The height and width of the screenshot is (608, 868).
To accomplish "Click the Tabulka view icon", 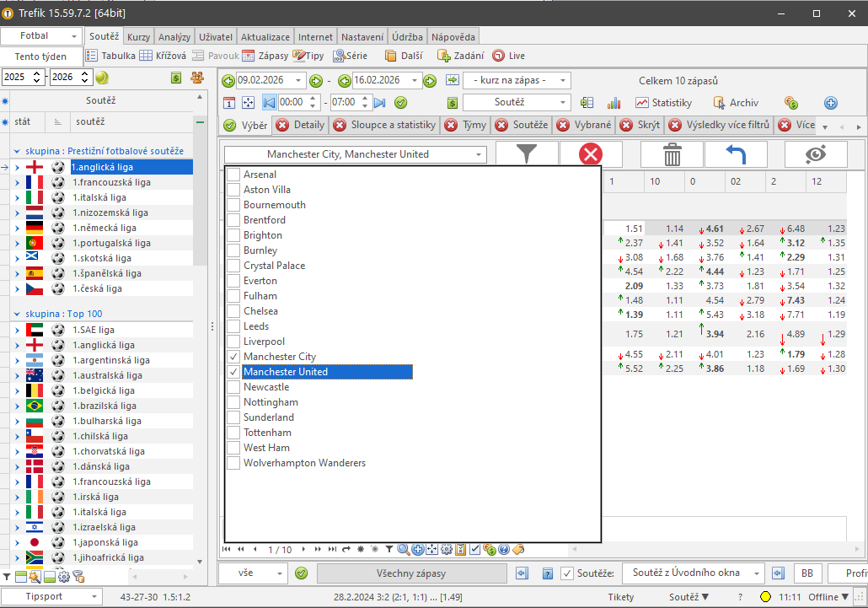I will [110, 56].
